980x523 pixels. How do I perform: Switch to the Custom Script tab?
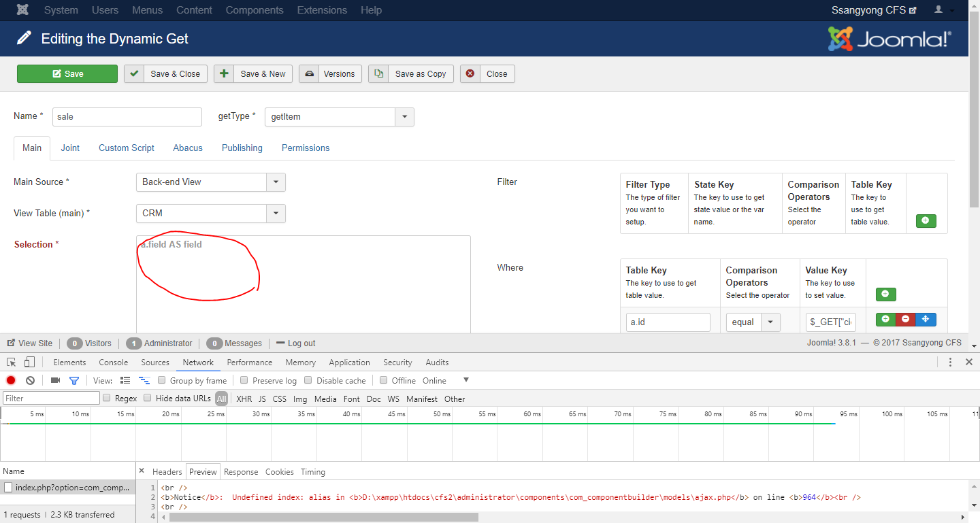[127, 148]
